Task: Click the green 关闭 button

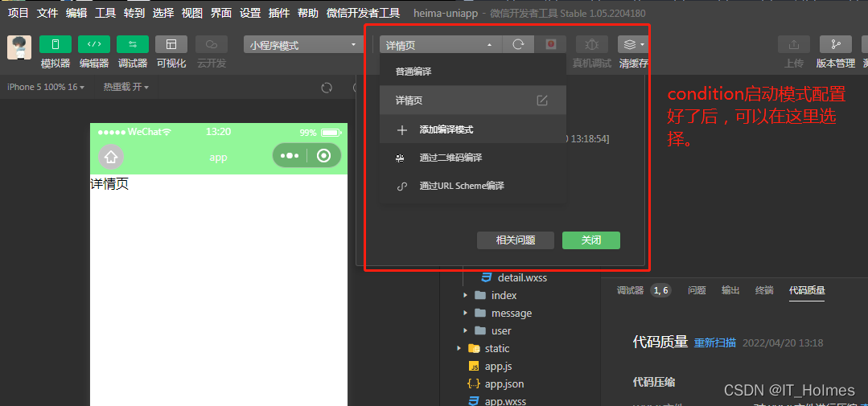Action: click(590, 240)
